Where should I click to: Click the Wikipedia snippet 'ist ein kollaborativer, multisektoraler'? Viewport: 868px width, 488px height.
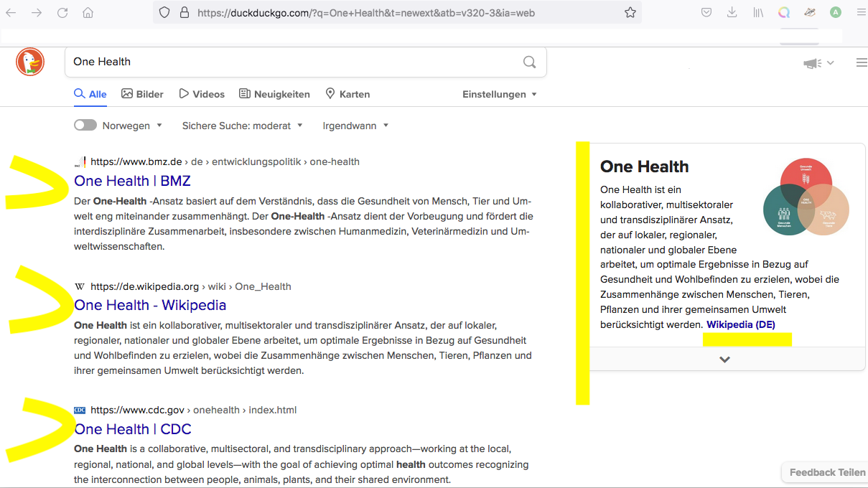(x=303, y=348)
